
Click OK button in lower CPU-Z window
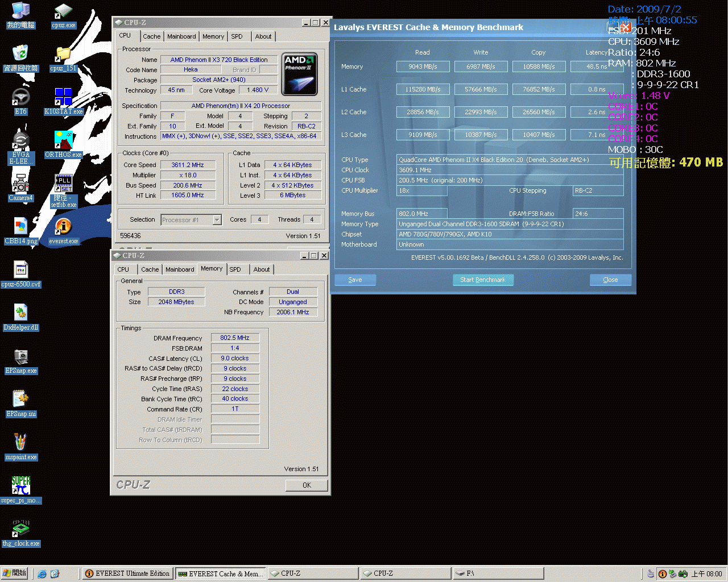[x=307, y=485]
